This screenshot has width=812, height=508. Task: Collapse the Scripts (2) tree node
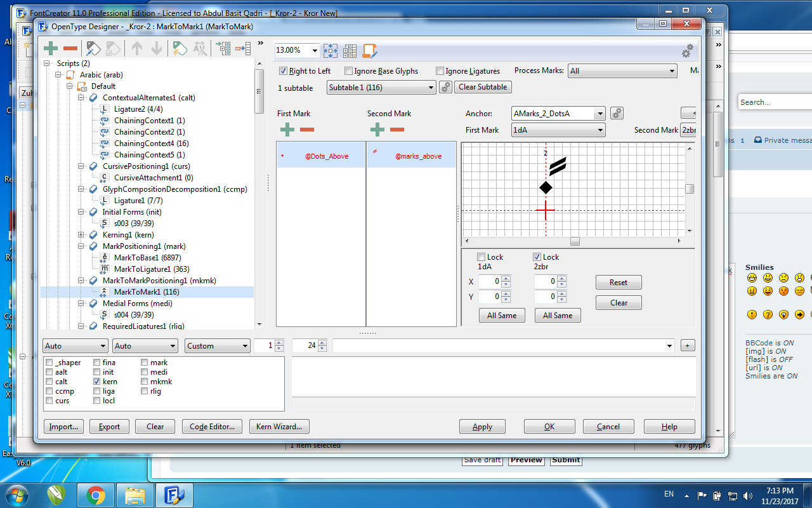point(48,63)
